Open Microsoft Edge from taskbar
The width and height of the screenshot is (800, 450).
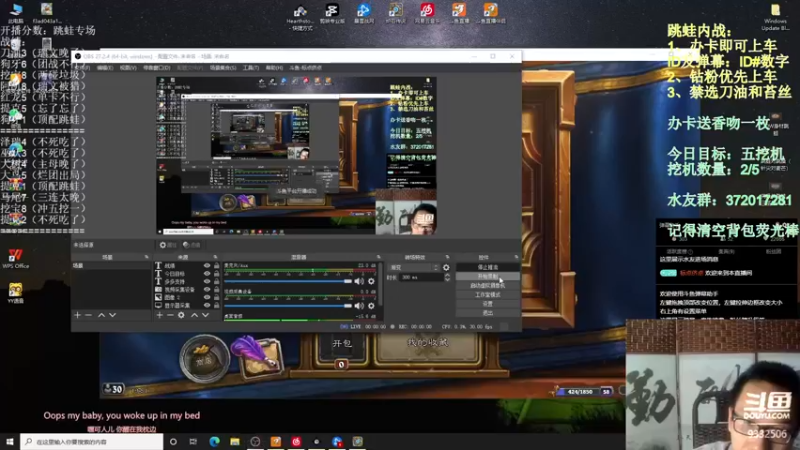click(x=214, y=441)
